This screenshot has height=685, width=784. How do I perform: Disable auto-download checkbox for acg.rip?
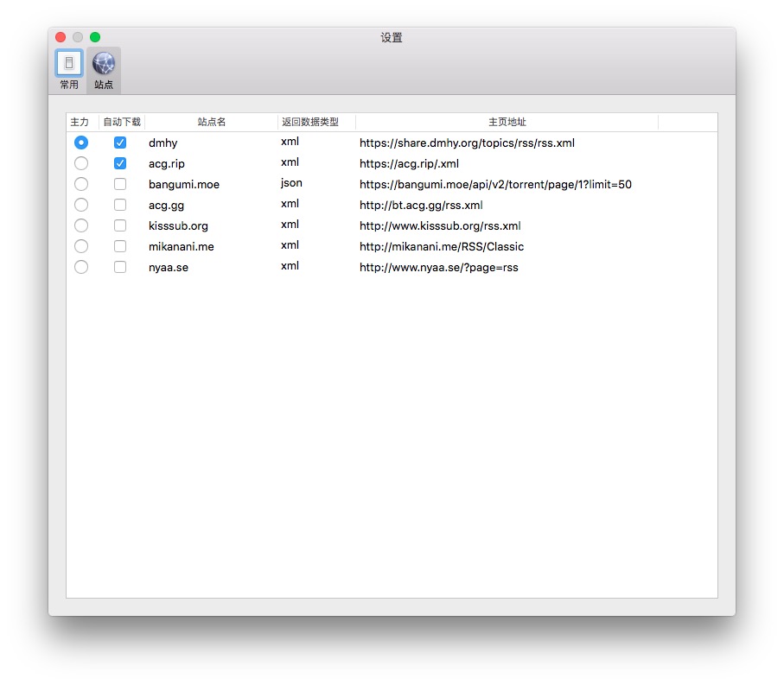pos(120,163)
